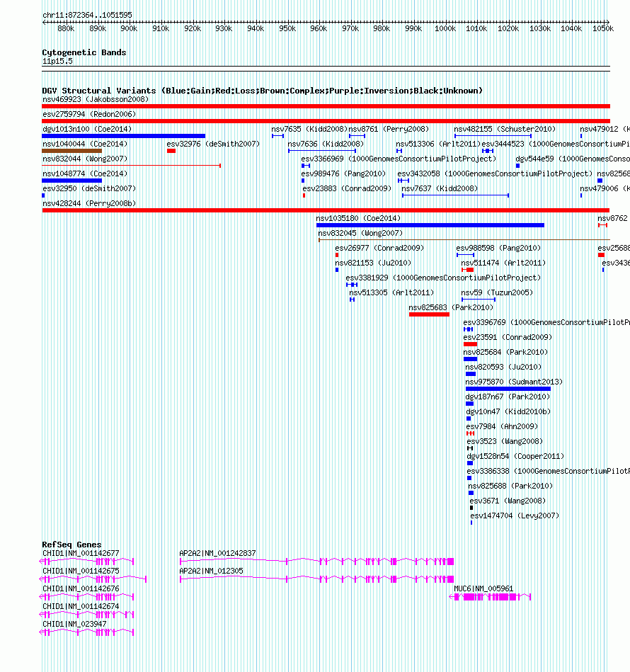630x672 pixels.
Task: Click nsv7637 (Kidd2008) label
Action: (440, 188)
